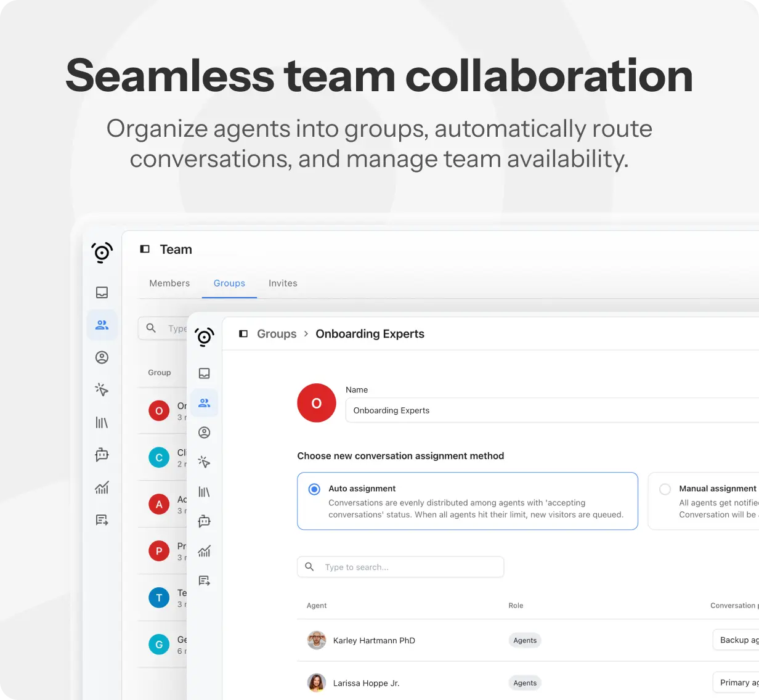759x700 pixels.
Task: Click the chatbot icon in the front sidebar
Action: [205, 521]
